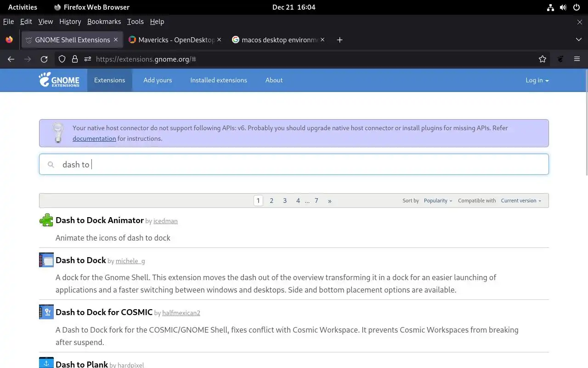
Task: Expand the Log in dropdown
Action: click(x=537, y=80)
